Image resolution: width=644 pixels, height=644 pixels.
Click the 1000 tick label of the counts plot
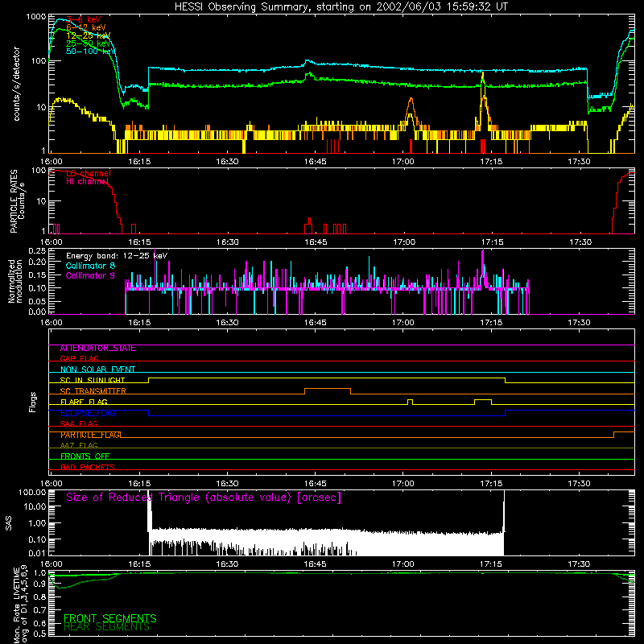click(x=36, y=17)
